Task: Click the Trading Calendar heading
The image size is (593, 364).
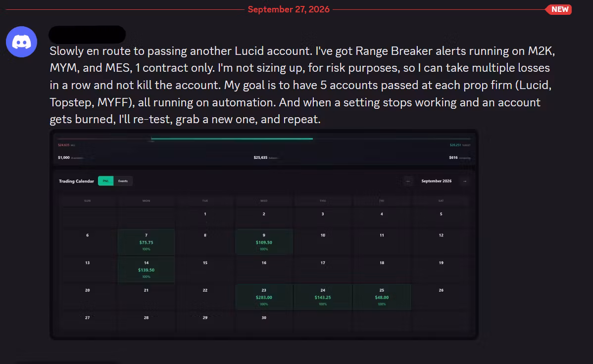Action: [76, 181]
